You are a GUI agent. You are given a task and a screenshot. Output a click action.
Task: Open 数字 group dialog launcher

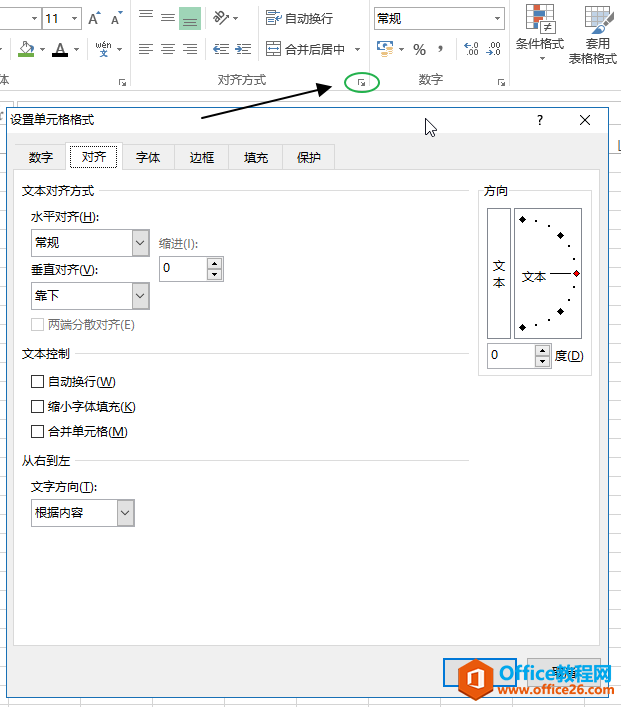[501, 83]
